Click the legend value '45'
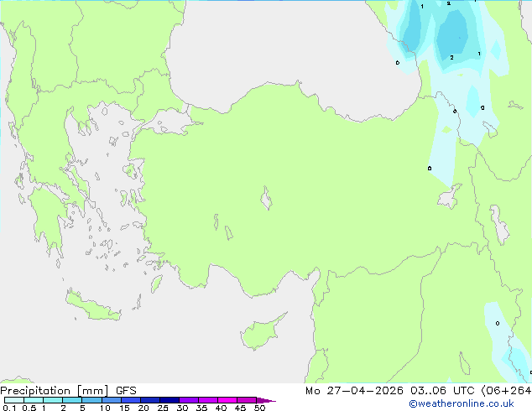This screenshot has height=411, width=532. click(x=240, y=408)
